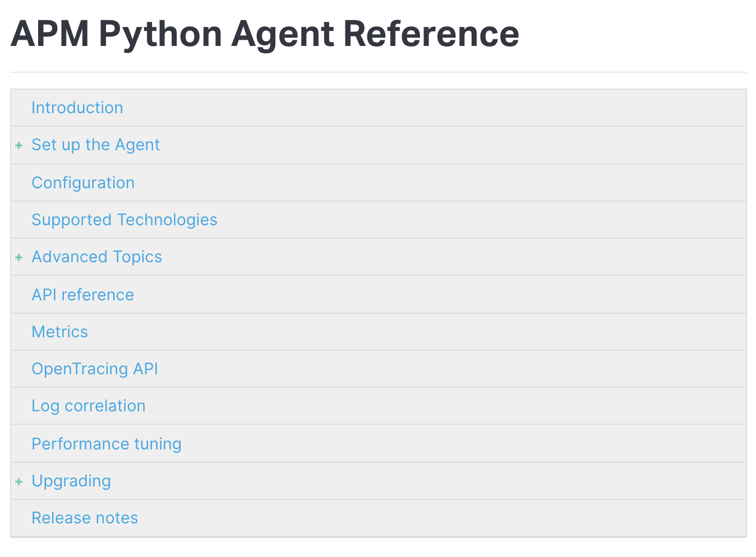Click the word 'Agent' in the page title
Image resolution: width=756 pixels, height=557 pixels.
coord(282,34)
